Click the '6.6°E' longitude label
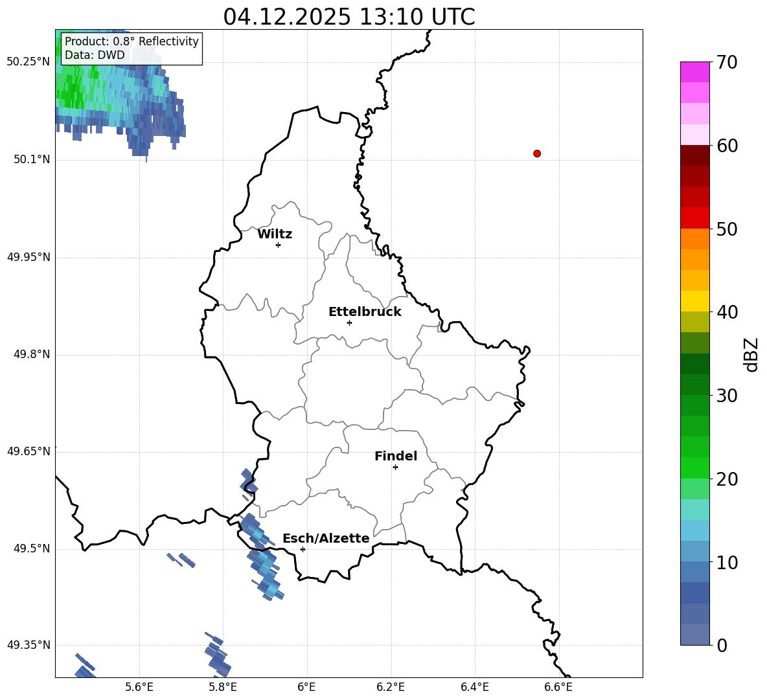Viewport: 767px width, 700px height. 558,687
